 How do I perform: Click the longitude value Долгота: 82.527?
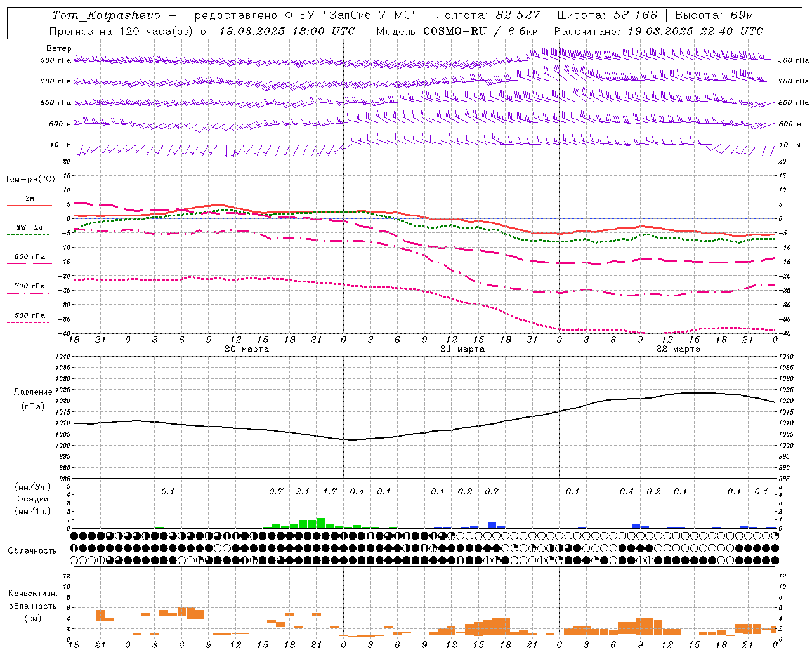pyautogui.click(x=488, y=15)
